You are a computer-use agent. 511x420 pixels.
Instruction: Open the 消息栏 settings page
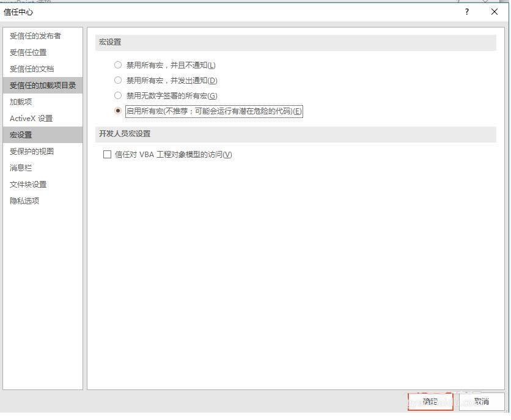(21, 168)
